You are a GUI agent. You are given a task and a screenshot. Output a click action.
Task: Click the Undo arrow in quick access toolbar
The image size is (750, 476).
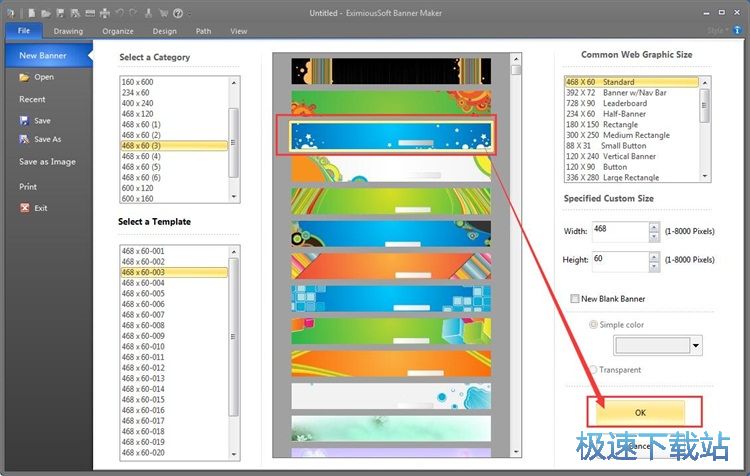(120, 13)
